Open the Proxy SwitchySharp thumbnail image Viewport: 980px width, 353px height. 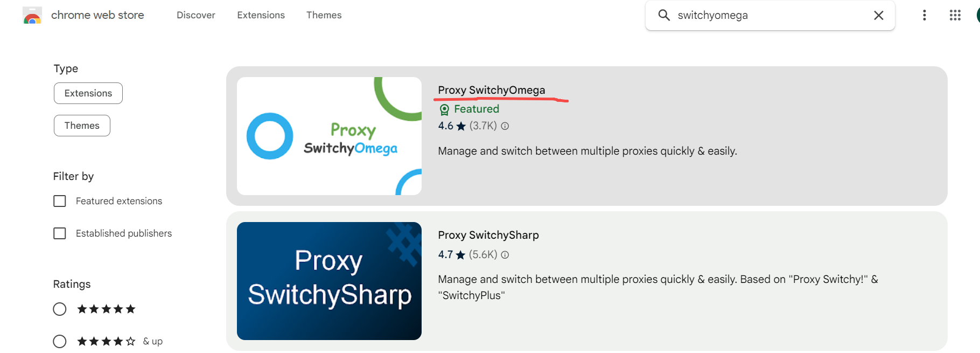tap(329, 281)
